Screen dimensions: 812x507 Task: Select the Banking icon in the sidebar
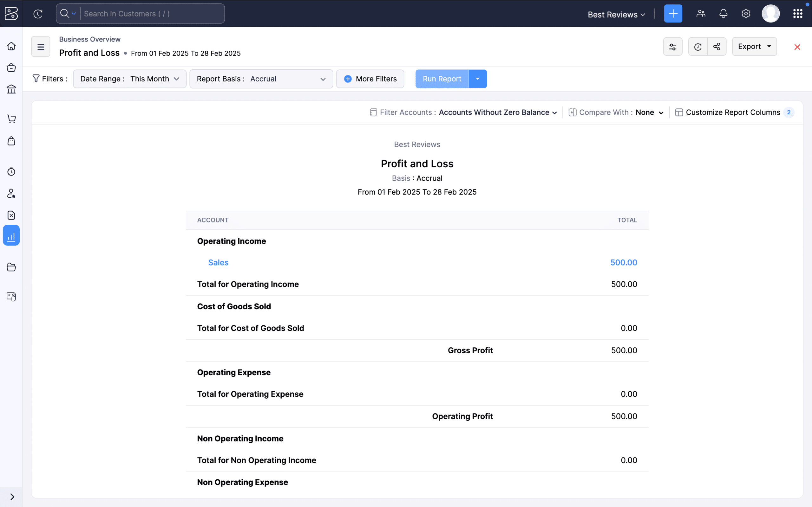click(11, 89)
